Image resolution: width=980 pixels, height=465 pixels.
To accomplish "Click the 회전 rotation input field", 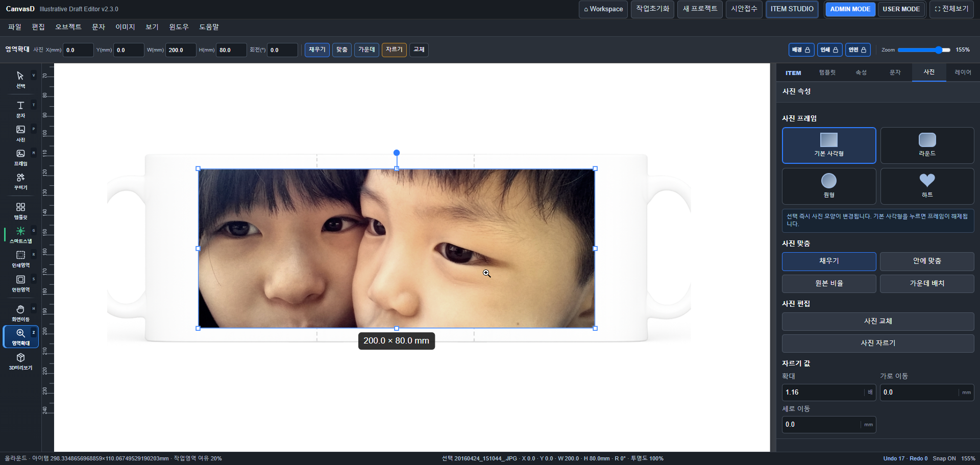I will point(282,50).
